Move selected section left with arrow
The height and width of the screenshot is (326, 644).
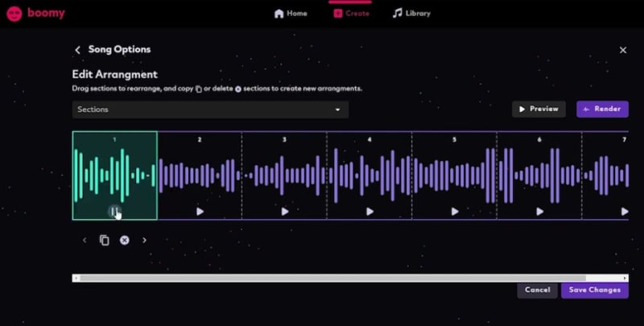(x=85, y=240)
